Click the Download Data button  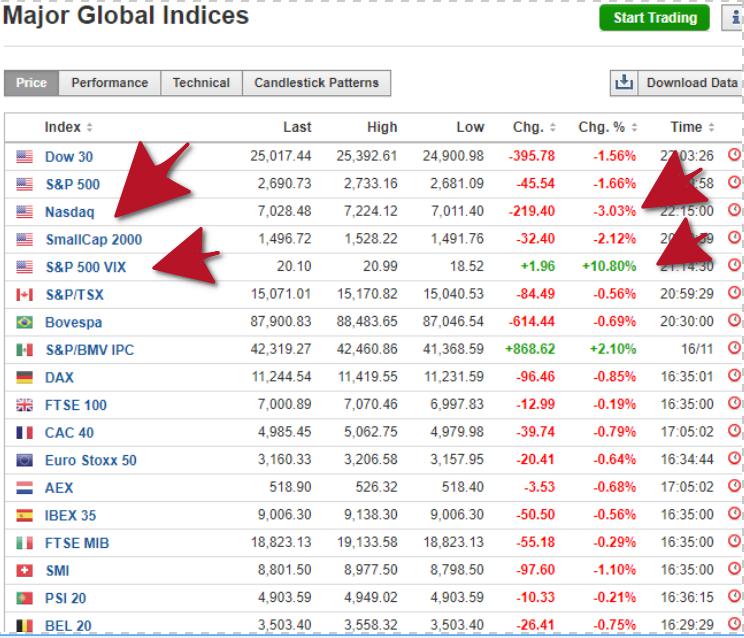pyautogui.click(x=691, y=83)
